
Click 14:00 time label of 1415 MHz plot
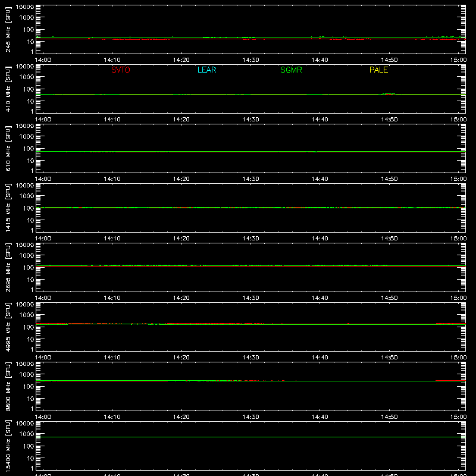[x=43, y=239]
